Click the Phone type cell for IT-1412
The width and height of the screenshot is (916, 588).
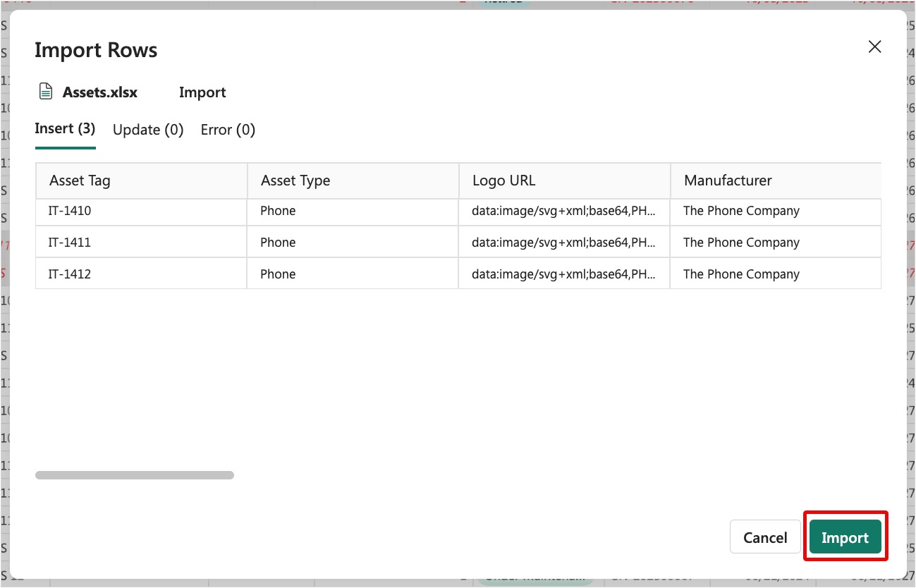(x=353, y=274)
